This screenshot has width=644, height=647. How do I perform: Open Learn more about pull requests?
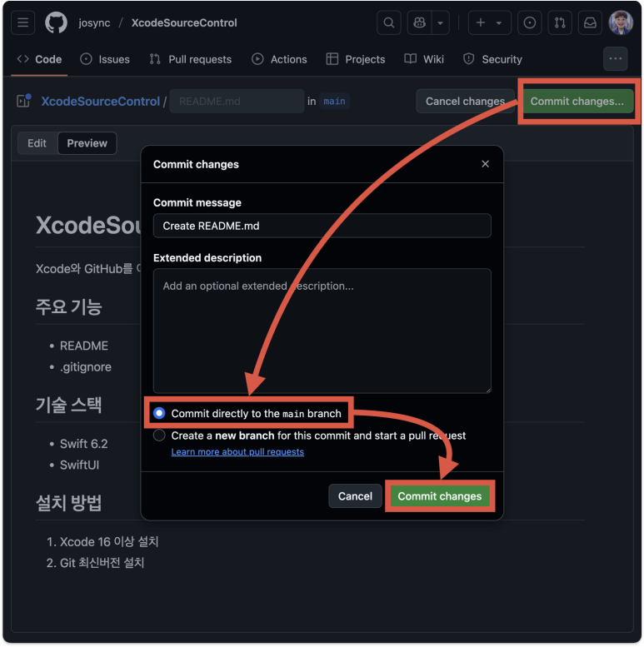click(237, 452)
